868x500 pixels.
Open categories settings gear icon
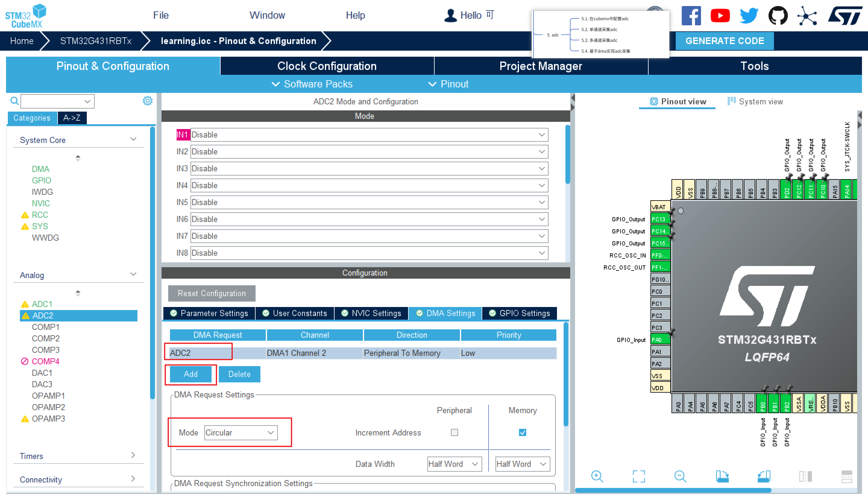click(147, 101)
